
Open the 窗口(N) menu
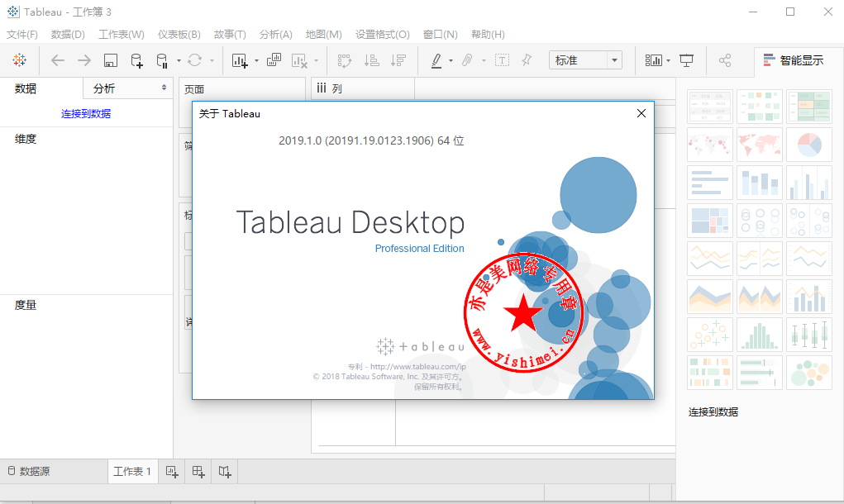point(441,35)
